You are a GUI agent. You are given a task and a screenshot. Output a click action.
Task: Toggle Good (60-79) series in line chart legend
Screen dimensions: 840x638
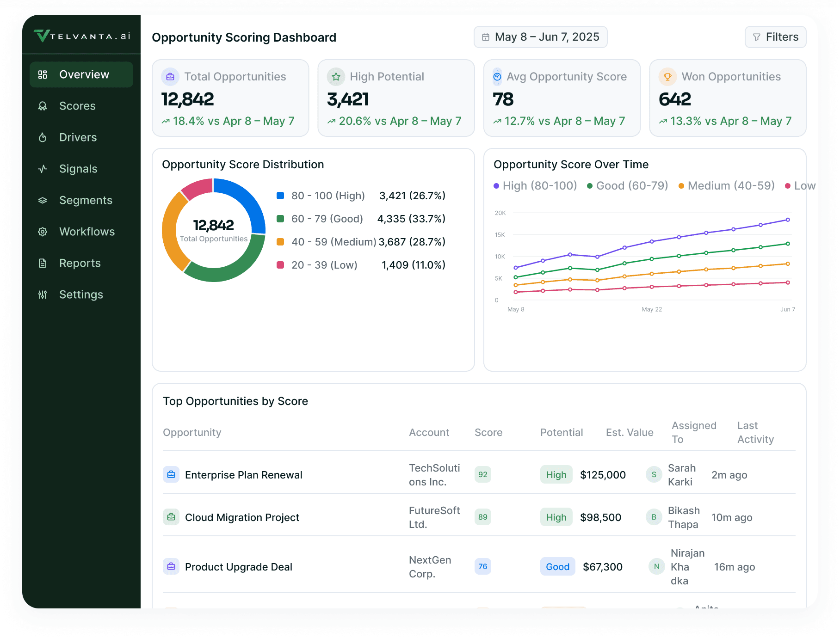click(628, 186)
